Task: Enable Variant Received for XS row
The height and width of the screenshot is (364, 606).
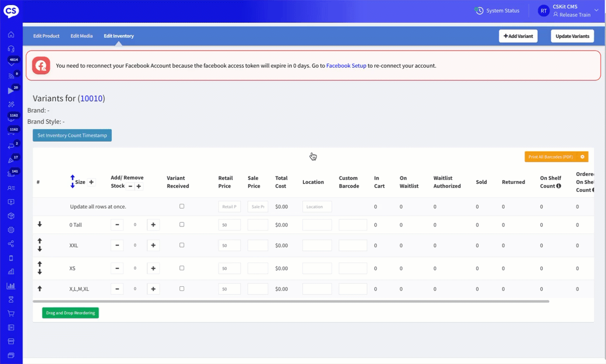Action: click(182, 268)
